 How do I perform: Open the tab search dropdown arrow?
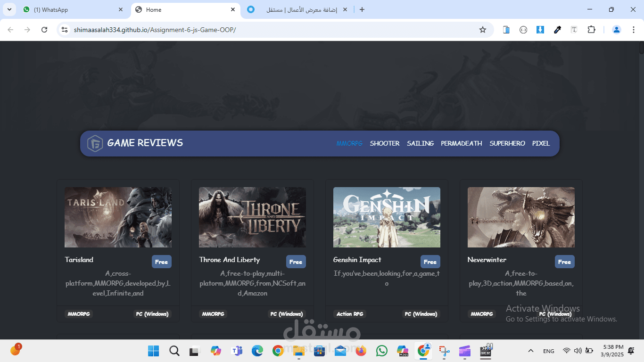pyautogui.click(x=9, y=9)
